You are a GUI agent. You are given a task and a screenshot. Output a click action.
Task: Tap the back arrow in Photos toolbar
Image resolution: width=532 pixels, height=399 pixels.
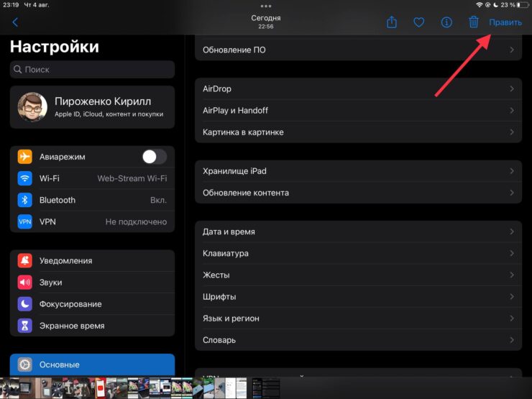click(15, 22)
